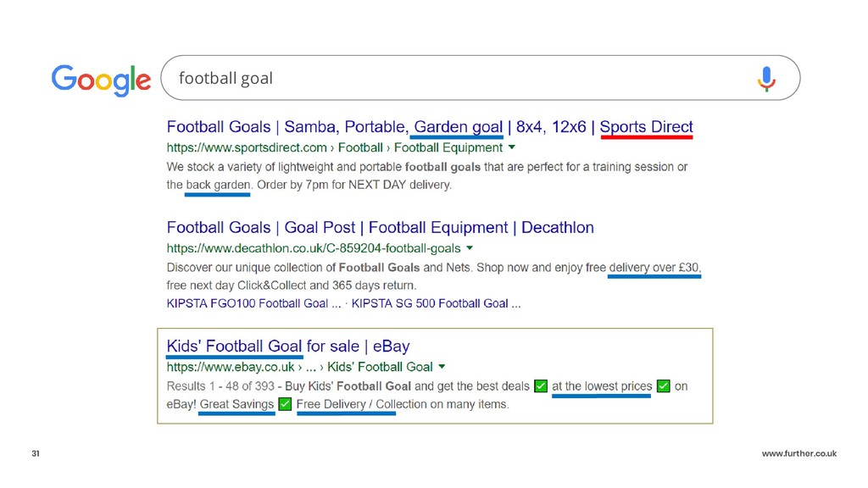Expand dropdown arrow beside ebay.co.uk URL
Image resolution: width=868 pixels, height=488 pixels.
pos(442,366)
